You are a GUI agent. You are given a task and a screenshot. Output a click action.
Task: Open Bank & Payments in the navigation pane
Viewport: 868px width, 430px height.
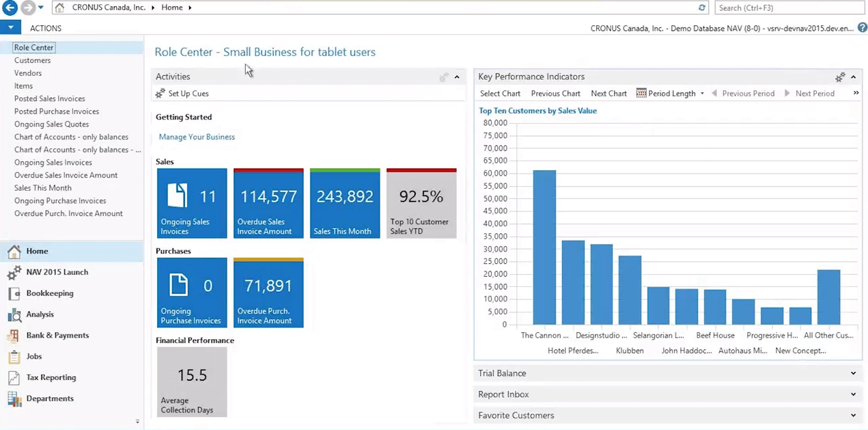coord(57,336)
